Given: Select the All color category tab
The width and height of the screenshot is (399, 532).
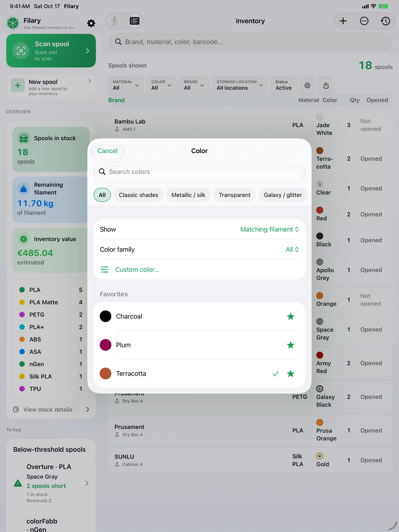Looking at the screenshot, I should coord(102,195).
